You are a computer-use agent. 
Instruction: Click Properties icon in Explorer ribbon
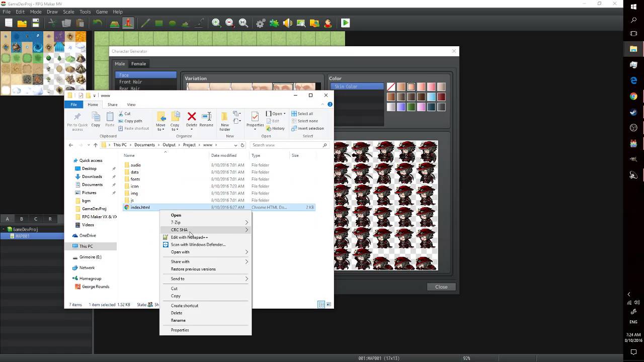[x=255, y=117]
